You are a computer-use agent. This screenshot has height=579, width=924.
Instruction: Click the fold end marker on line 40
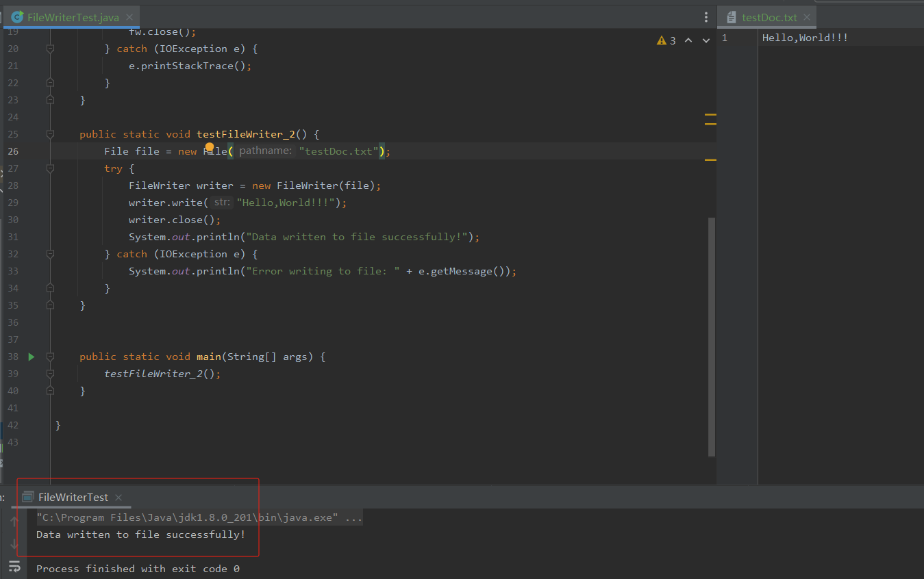point(50,391)
